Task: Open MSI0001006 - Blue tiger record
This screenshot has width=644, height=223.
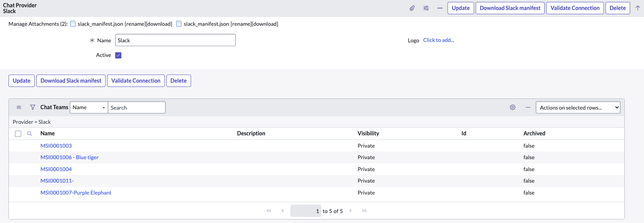Action: 69,157
